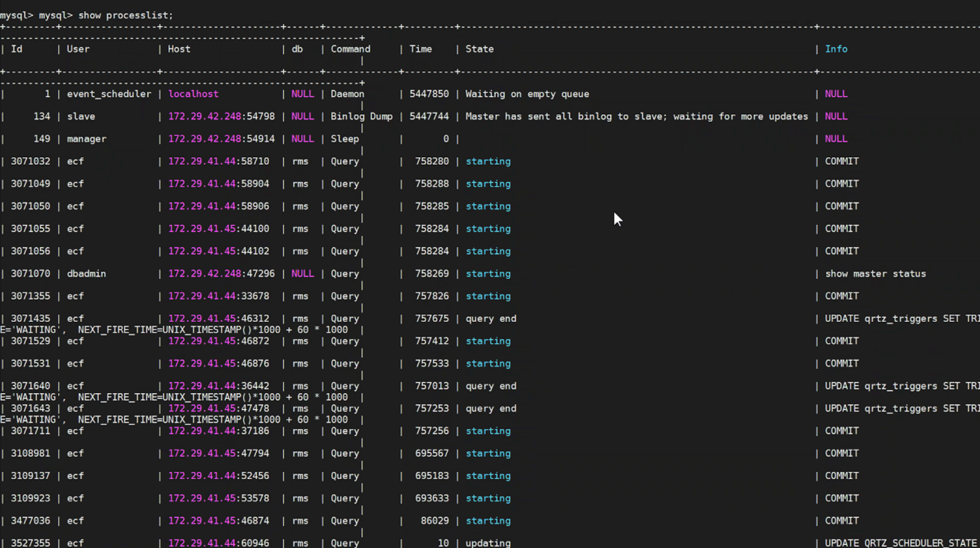This screenshot has height=548, width=980.
Task: Click the Time column header
Action: (x=420, y=49)
